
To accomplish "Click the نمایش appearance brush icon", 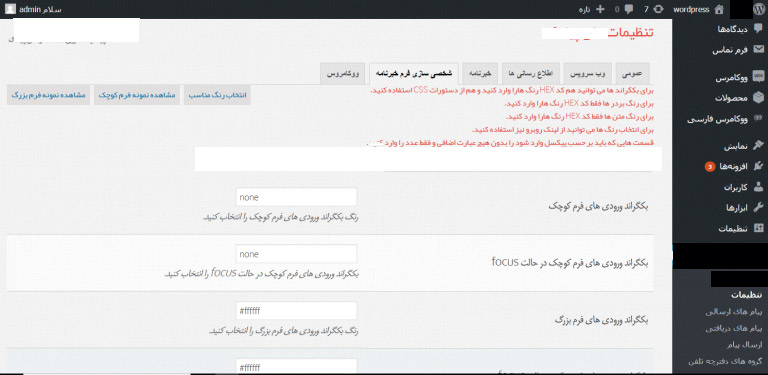I will (x=759, y=145).
